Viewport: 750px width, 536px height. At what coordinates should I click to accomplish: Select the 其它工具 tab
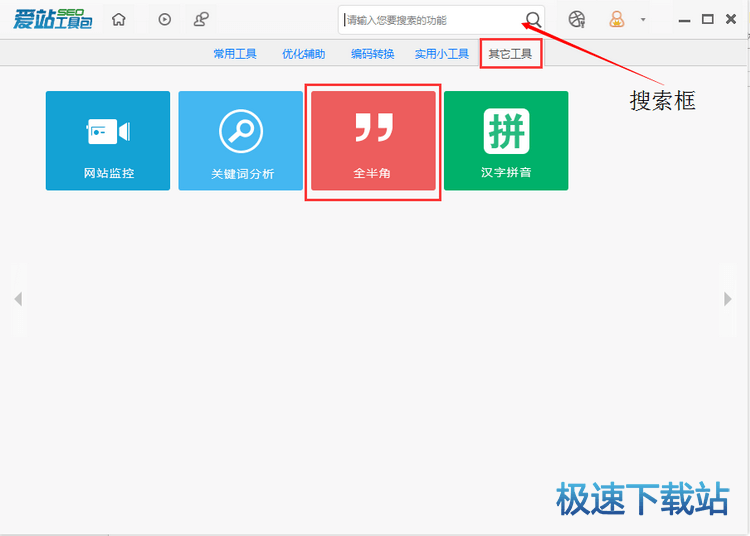(510, 54)
